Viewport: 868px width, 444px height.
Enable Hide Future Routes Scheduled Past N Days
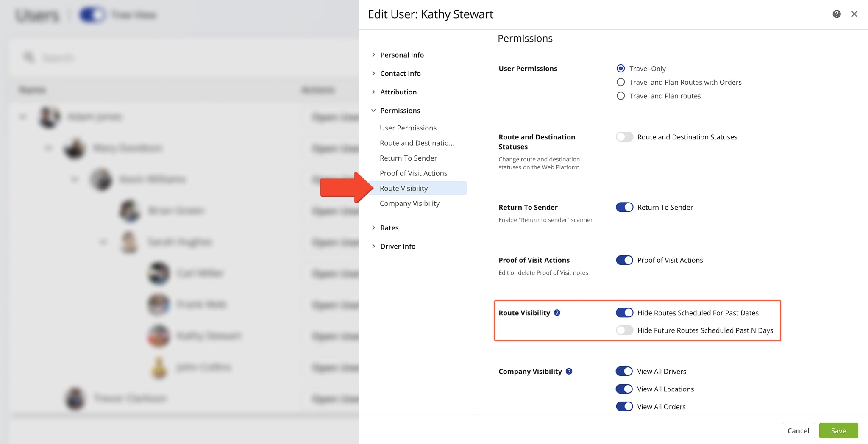pos(624,330)
